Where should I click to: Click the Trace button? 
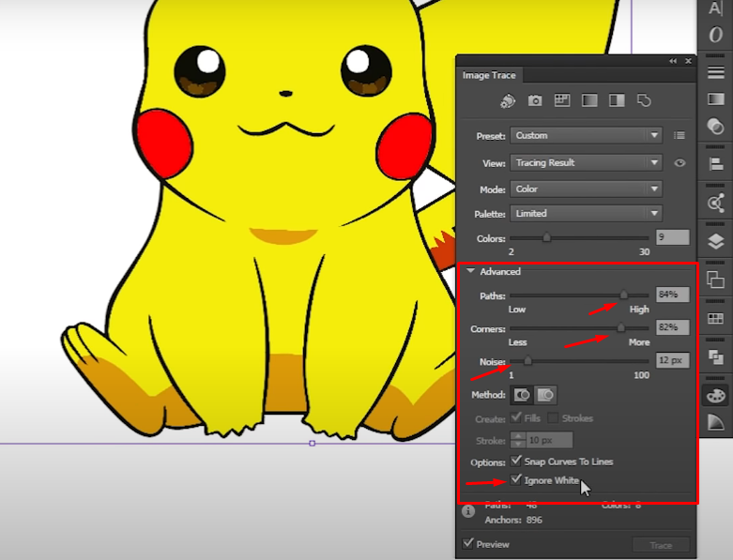661,545
